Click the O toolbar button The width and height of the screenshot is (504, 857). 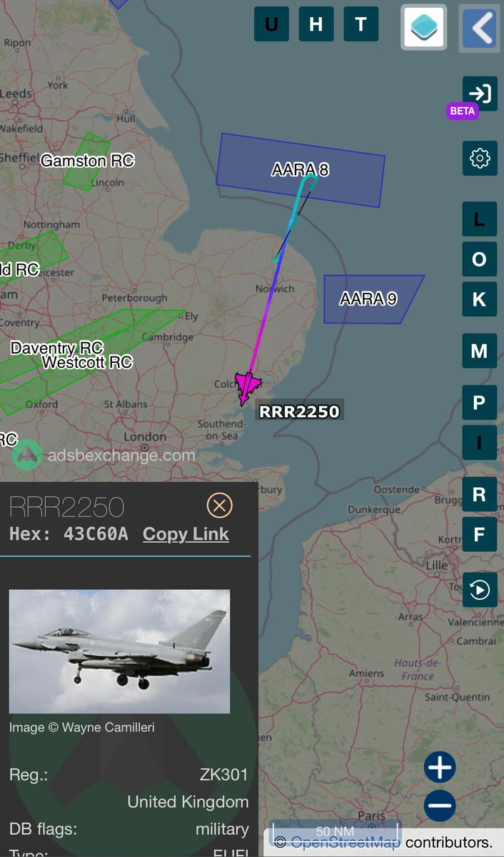[480, 259]
